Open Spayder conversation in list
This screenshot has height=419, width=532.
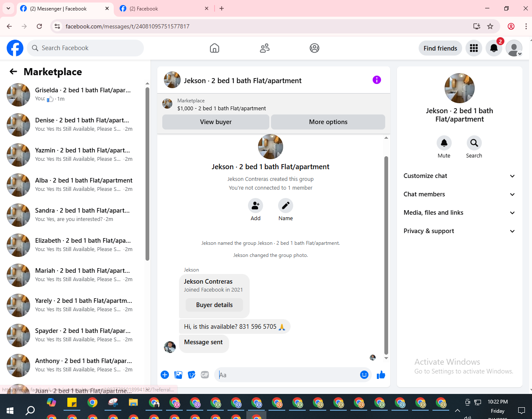click(x=74, y=335)
